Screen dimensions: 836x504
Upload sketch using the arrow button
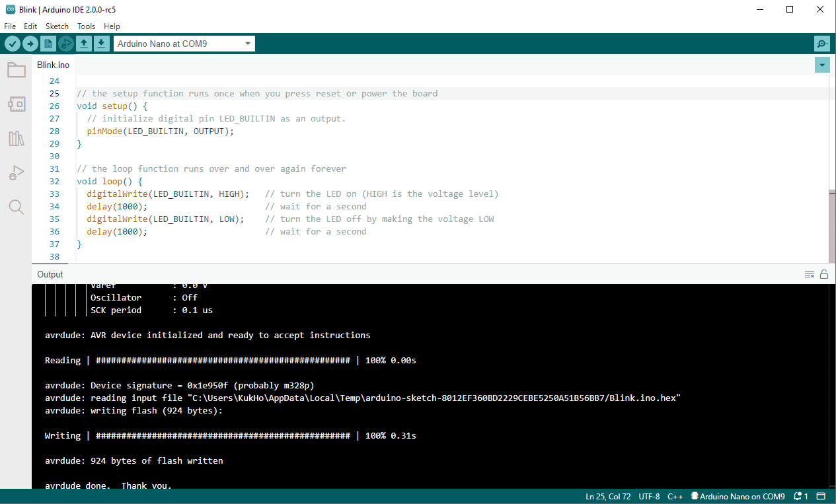30,44
